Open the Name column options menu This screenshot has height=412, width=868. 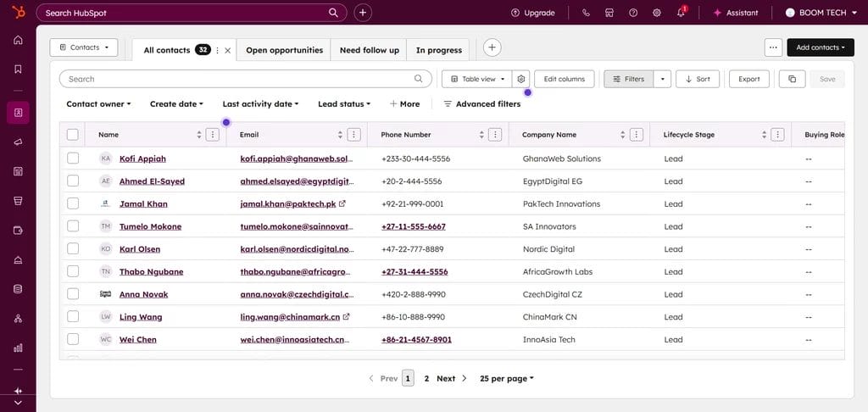[x=213, y=135]
